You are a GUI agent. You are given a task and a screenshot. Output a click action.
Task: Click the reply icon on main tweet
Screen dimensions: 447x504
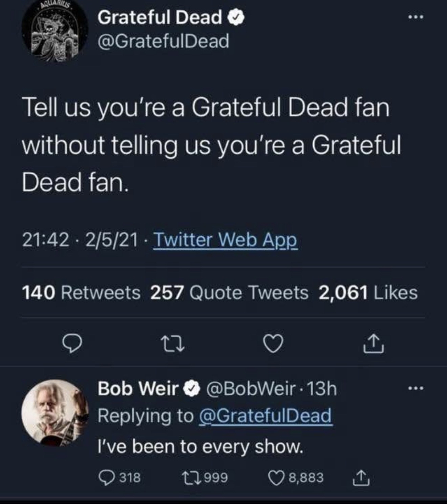pos(72,344)
